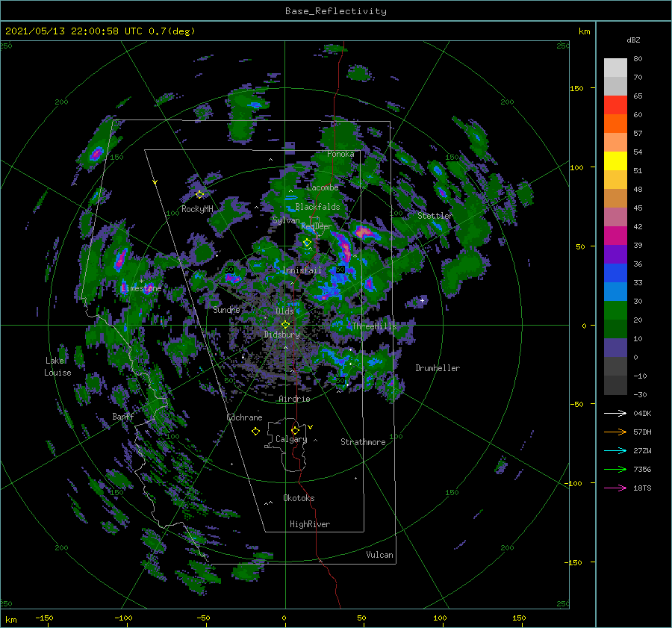Click the Calgary city label

tap(291, 439)
